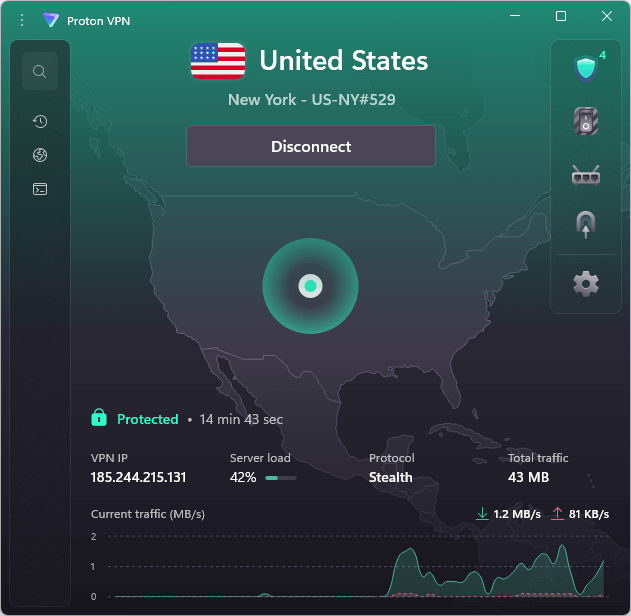Open the Countries globe icon
This screenshot has height=616, width=631.
tap(40, 155)
